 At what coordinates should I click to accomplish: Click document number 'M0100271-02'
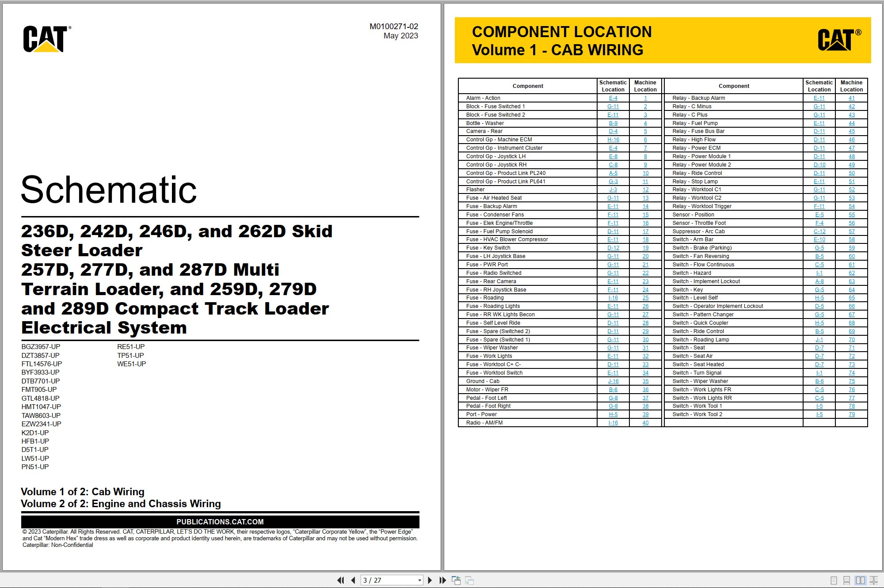393,27
